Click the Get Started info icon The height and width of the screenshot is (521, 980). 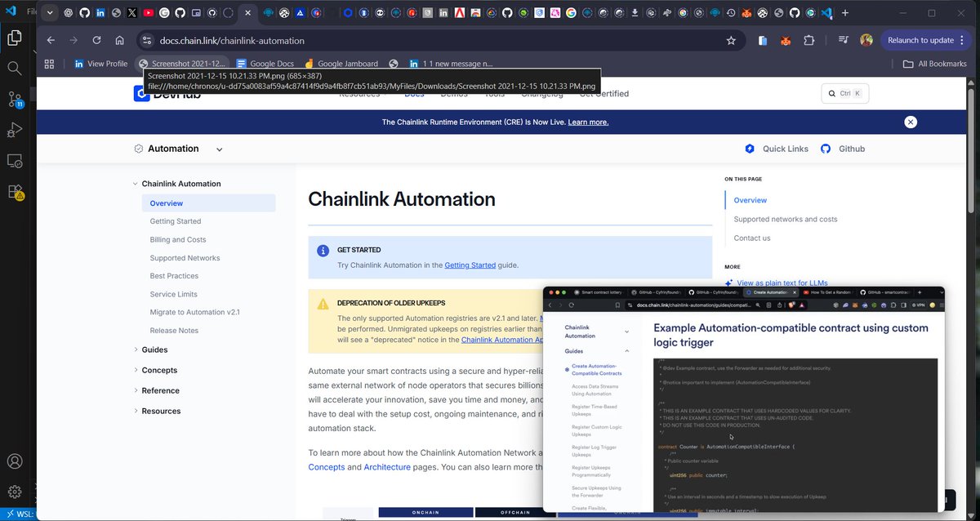pos(323,251)
